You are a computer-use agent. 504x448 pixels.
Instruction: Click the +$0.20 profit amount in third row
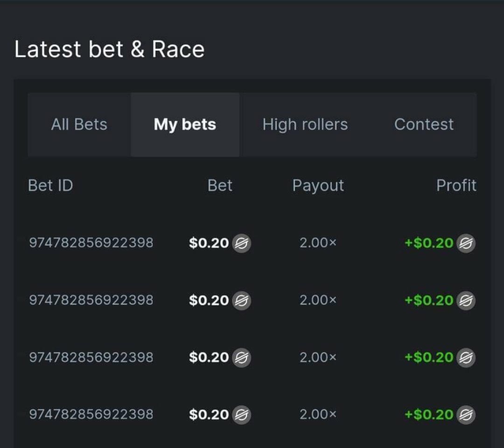tap(429, 358)
